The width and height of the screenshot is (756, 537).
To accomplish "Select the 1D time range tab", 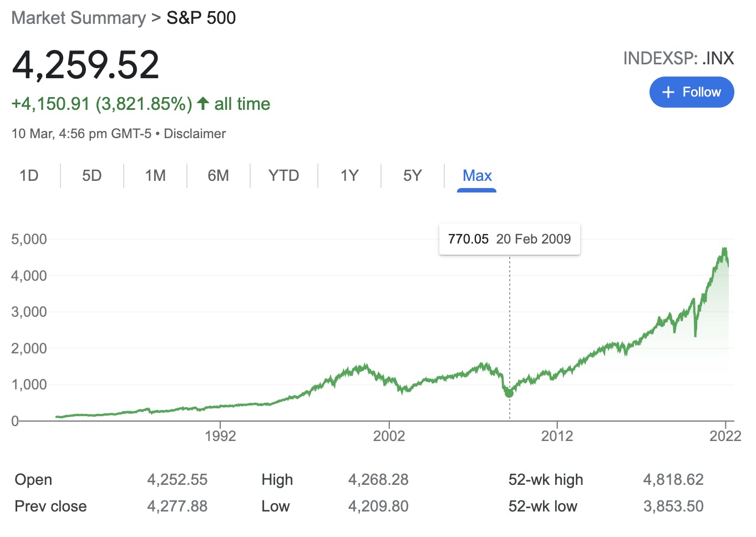I will coord(29,176).
